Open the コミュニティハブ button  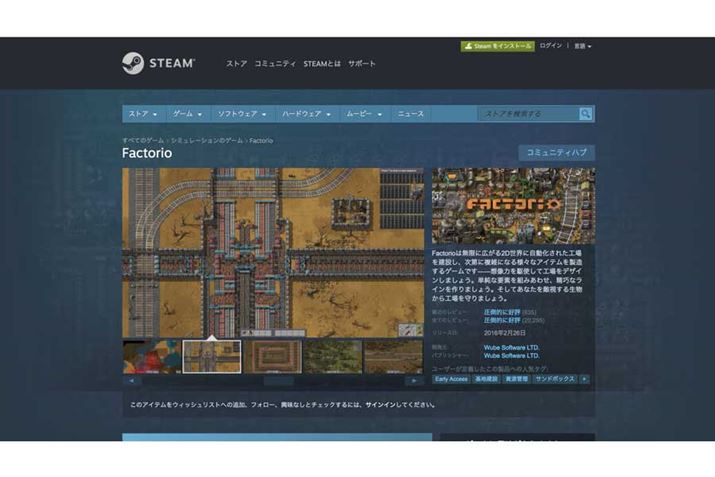(x=556, y=153)
